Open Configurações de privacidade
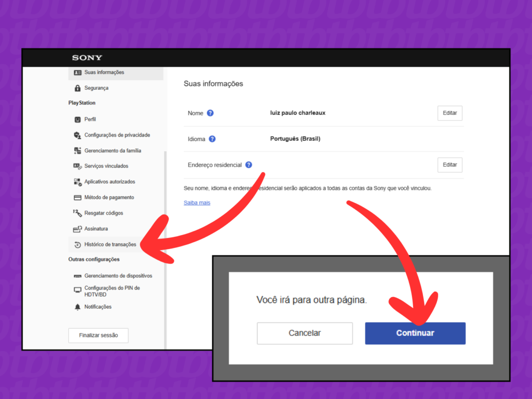532x399 pixels. (x=116, y=135)
